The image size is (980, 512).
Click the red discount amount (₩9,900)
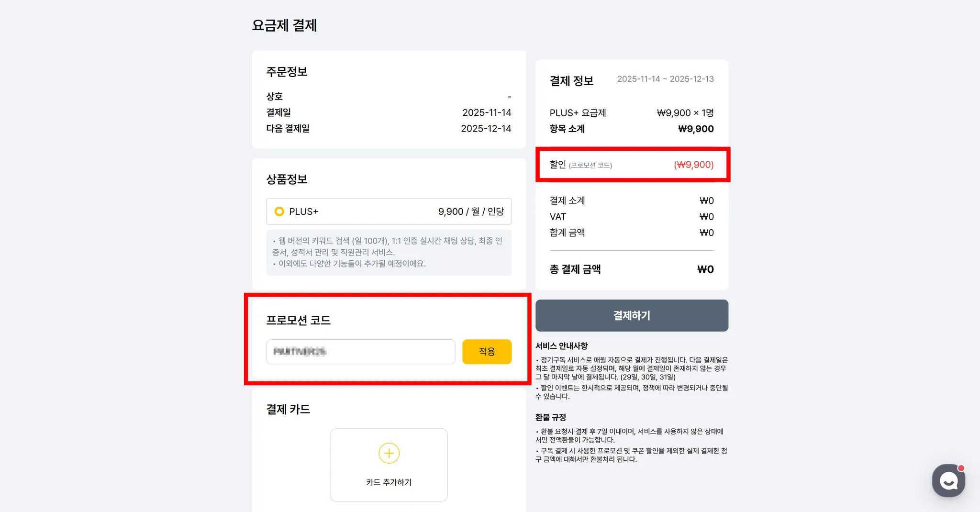693,165
